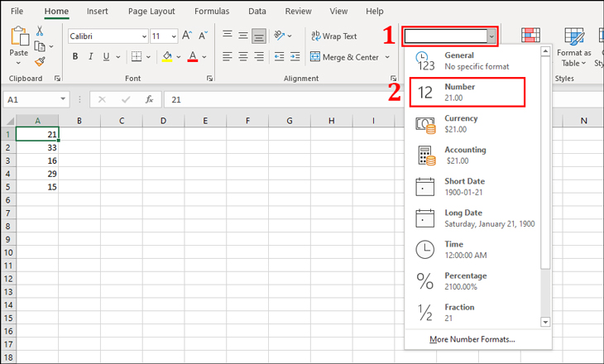The height and width of the screenshot is (364, 604).
Task: Click Wrap Text button
Action: pyautogui.click(x=334, y=36)
